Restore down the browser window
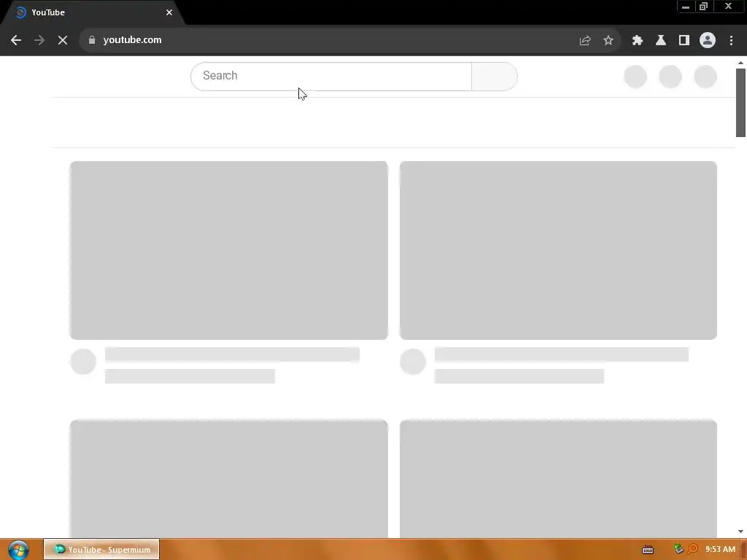747x560 pixels. 704,7
